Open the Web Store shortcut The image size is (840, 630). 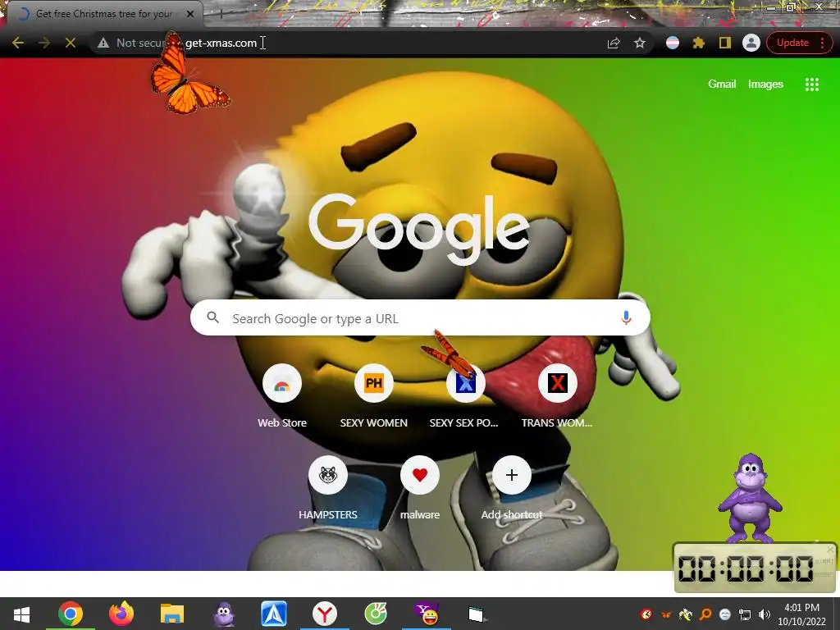coord(282,396)
